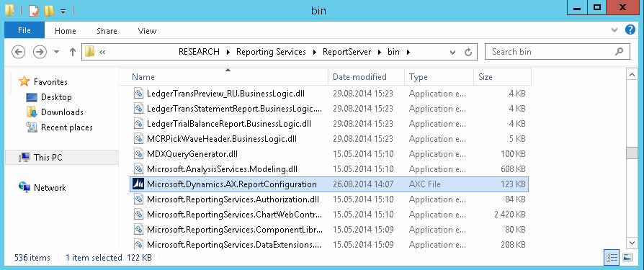Click the folder icon in address bar

click(89, 52)
